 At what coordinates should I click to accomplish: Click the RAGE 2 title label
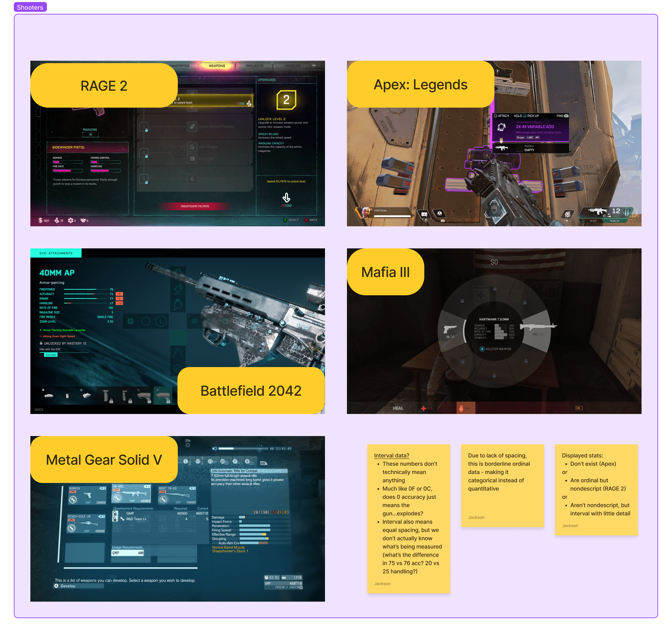[104, 85]
